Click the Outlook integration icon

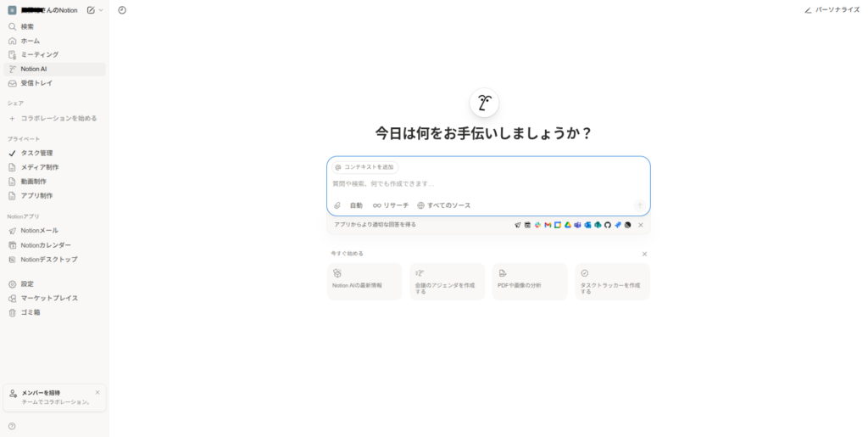pos(587,226)
